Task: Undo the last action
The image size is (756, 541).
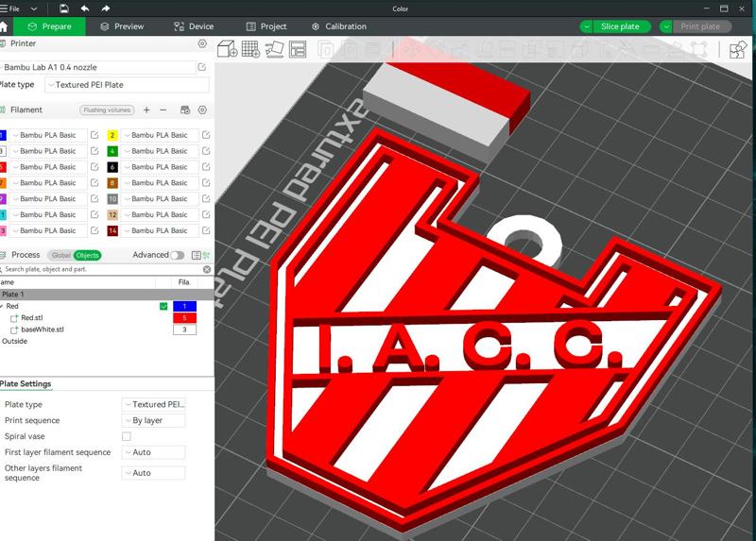Action: [85, 8]
